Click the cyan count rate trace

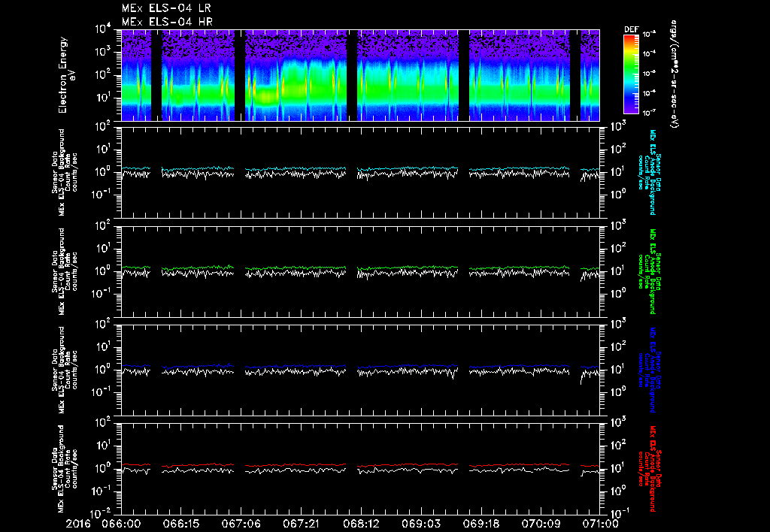[295, 169]
